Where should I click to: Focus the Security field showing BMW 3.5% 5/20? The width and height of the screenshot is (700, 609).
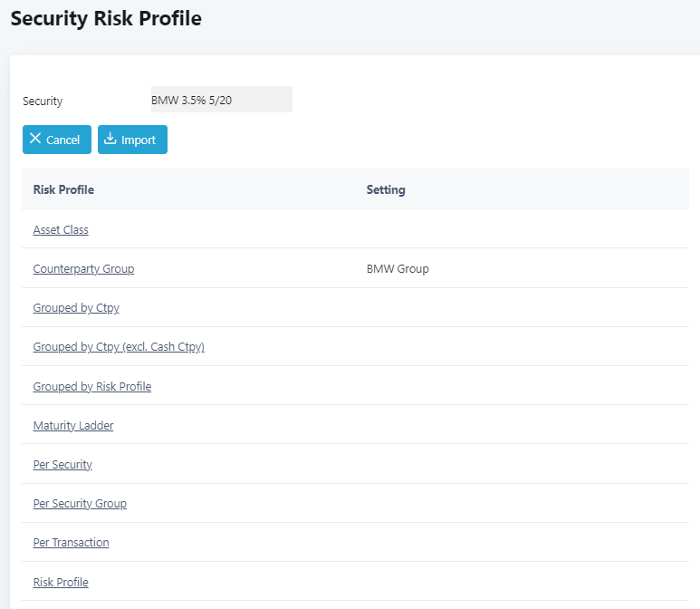221,100
